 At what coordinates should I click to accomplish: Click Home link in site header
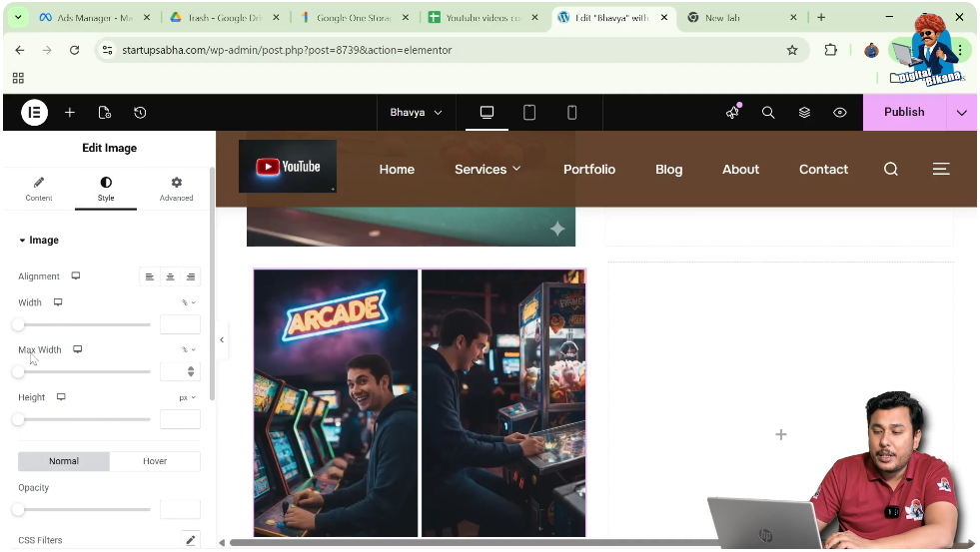coord(397,170)
